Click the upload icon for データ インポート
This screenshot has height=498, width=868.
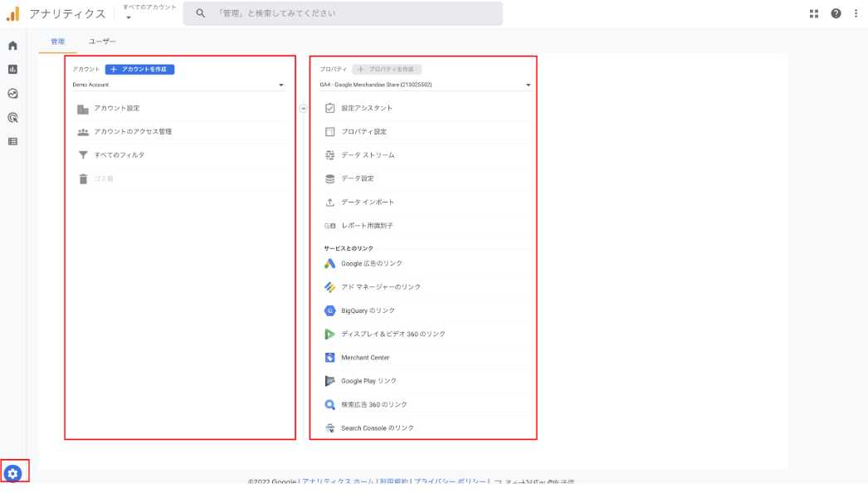click(x=330, y=203)
